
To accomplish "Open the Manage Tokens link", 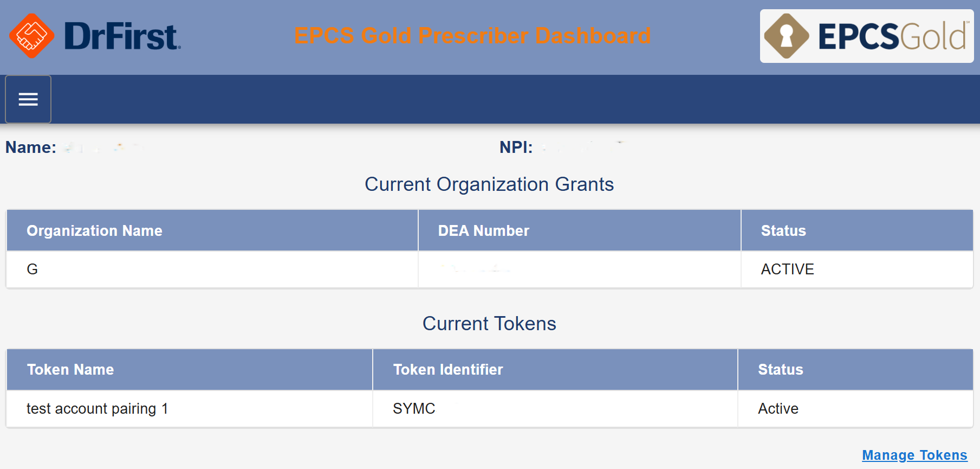I will 914,455.
